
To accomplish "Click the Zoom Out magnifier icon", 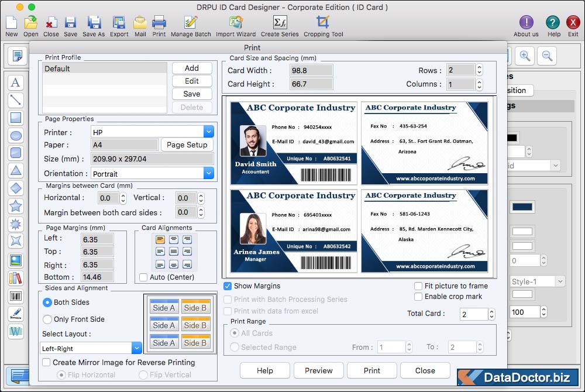I will coord(548,56).
